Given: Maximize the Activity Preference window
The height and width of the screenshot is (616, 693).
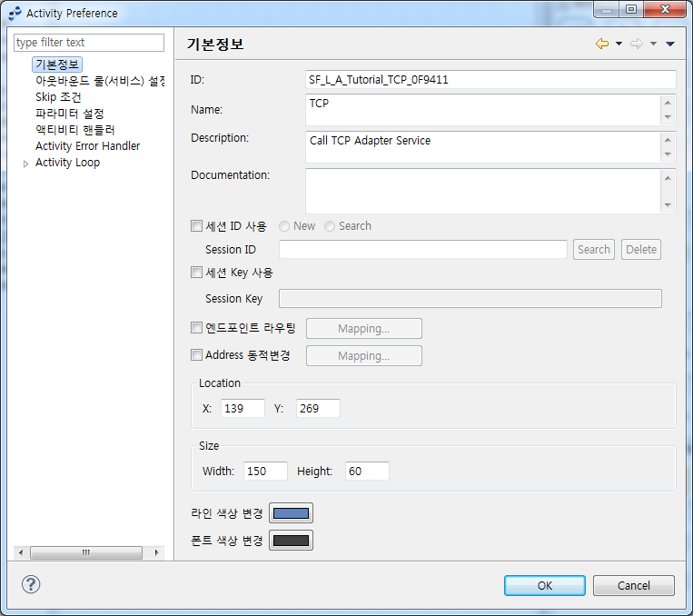Looking at the screenshot, I should coord(631,9).
